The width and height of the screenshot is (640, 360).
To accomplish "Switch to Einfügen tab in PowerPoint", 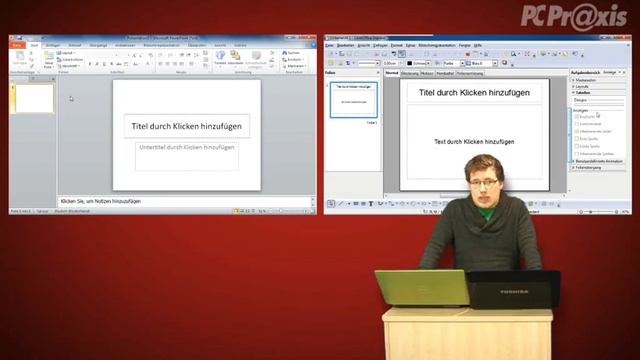I will pyautogui.click(x=53, y=45).
